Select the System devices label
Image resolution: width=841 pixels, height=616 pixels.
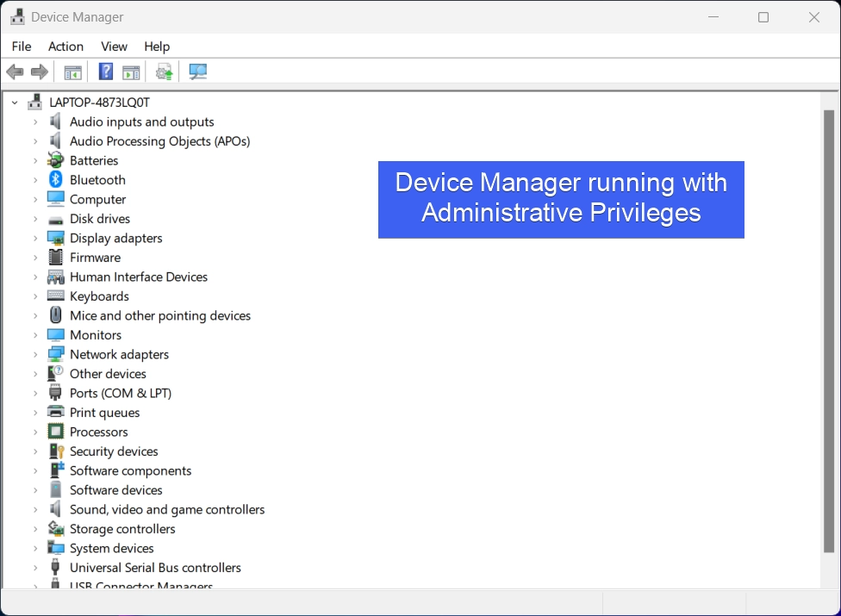111,548
